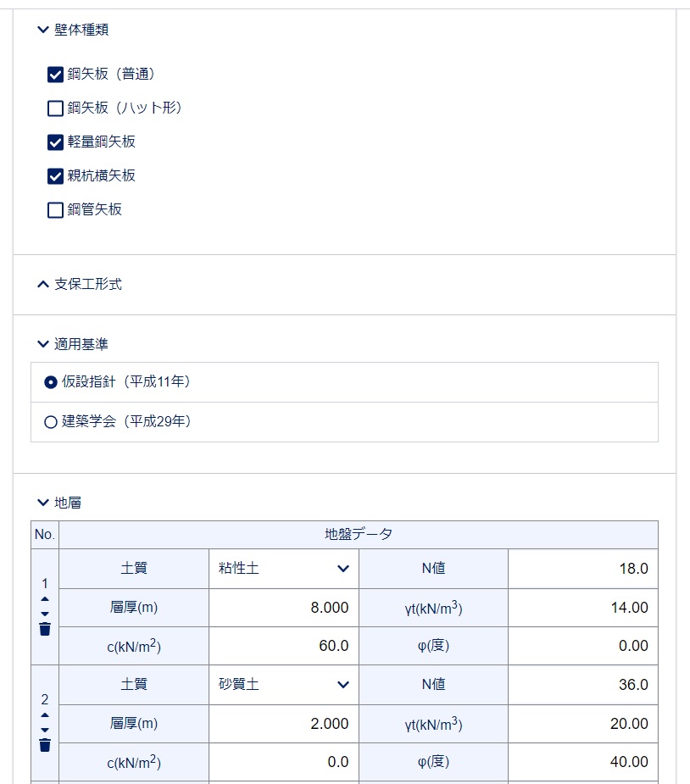The height and width of the screenshot is (784, 690).
Task: Open 砂質土 soil type dropdown
Action: point(283,685)
